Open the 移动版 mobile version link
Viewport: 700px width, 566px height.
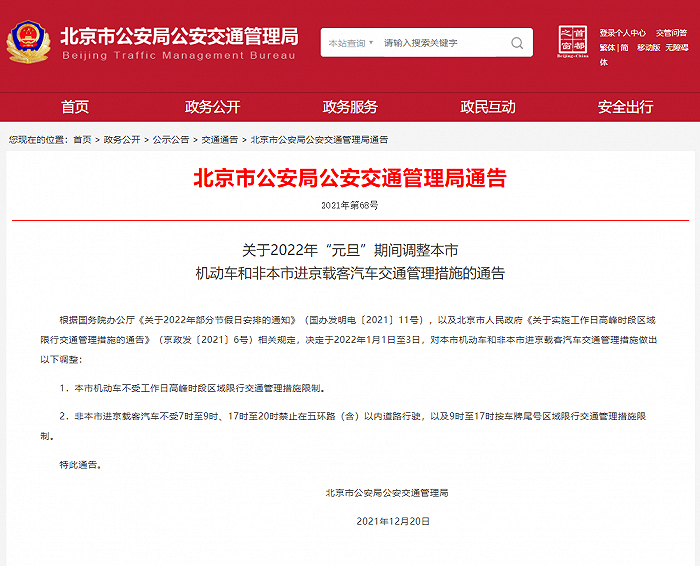[648, 47]
